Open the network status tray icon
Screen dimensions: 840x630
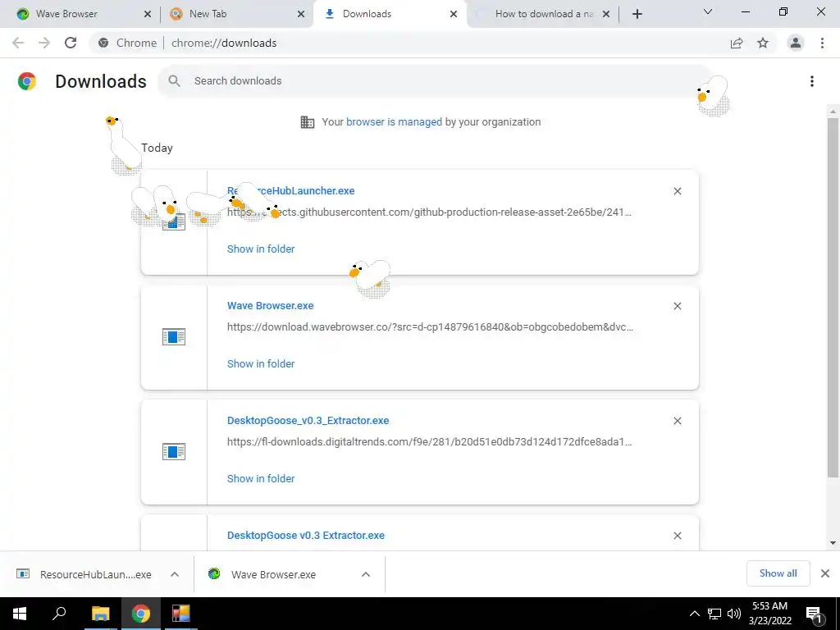tap(714, 614)
